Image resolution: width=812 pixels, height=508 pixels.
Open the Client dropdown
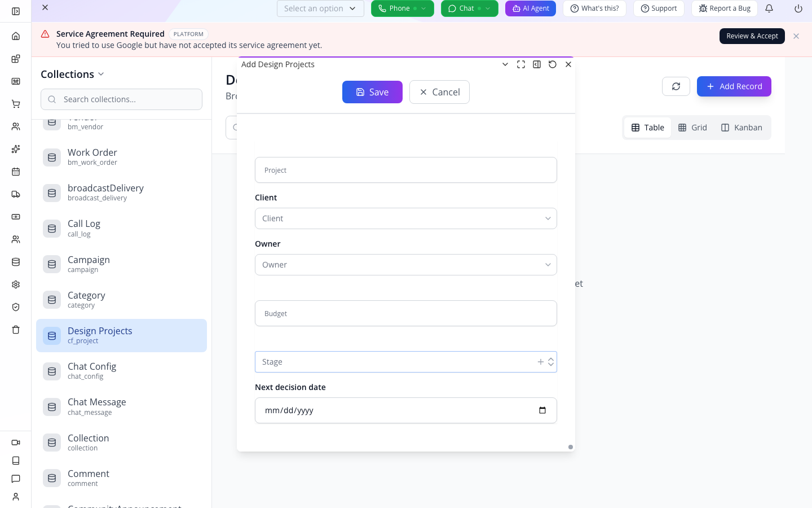pyautogui.click(x=406, y=218)
